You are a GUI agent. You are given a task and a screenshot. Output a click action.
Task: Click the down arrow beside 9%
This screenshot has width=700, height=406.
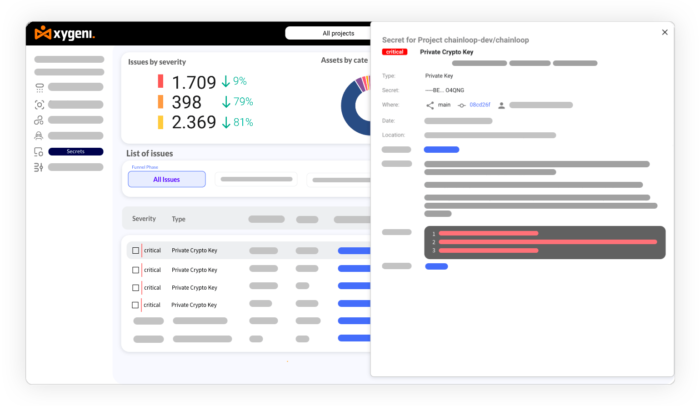click(x=226, y=81)
